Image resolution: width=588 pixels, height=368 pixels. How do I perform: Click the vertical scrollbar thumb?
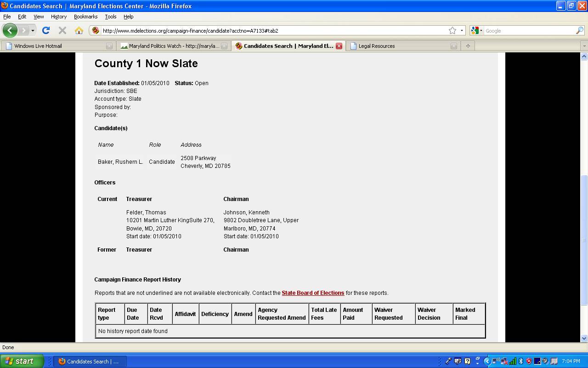(584, 240)
